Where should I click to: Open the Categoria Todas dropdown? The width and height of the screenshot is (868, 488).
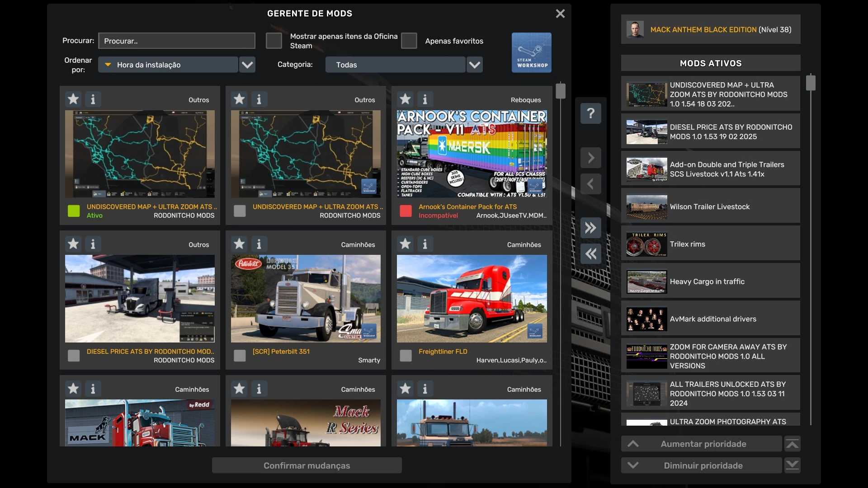coord(474,65)
